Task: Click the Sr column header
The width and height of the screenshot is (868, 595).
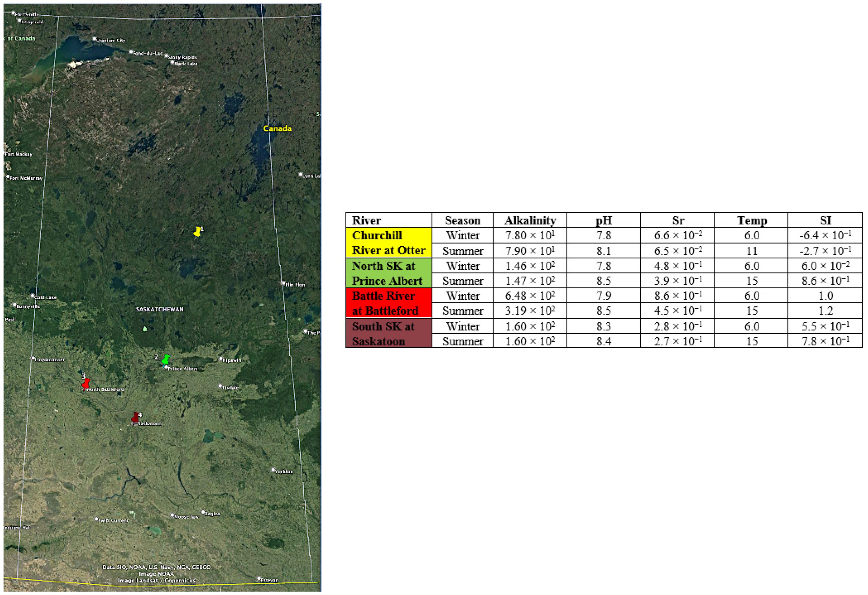Action: (678, 220)
